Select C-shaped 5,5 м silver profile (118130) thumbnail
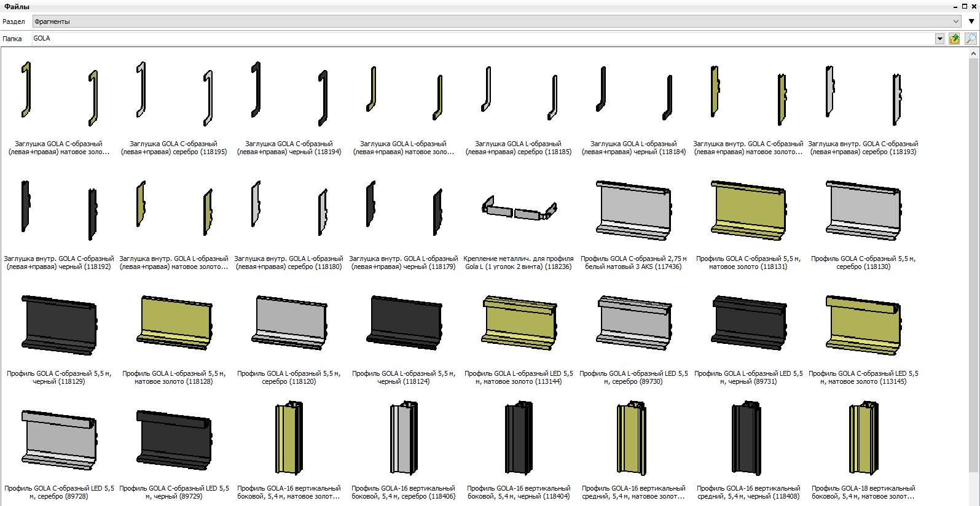Image resolution: width=980 pixels, height=506 pixels. click(863, 211)
